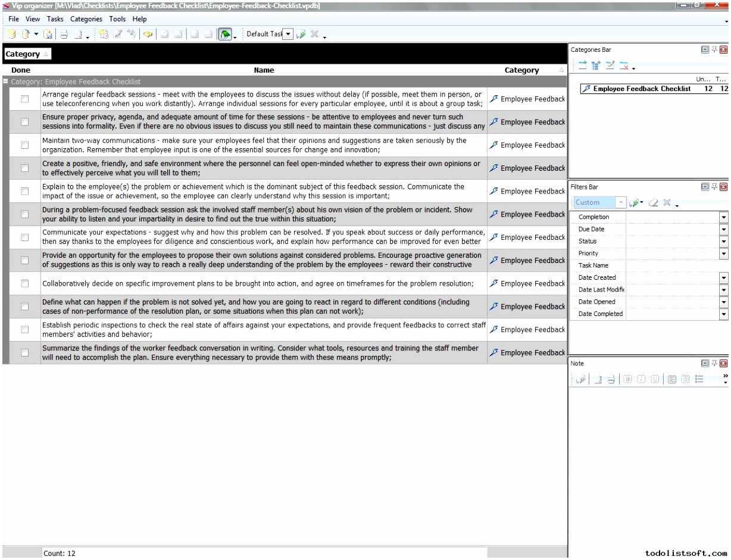
Task: Click the New database toolbar icon
Action: tap(11, 34)
